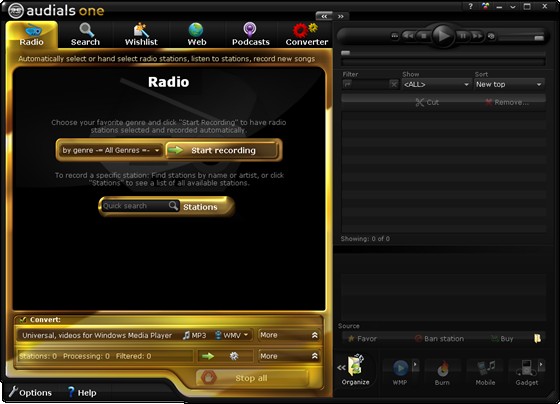Open the Sort New top dropdown
This screenshot has width=560, height=404.
(x=509, y=85)
